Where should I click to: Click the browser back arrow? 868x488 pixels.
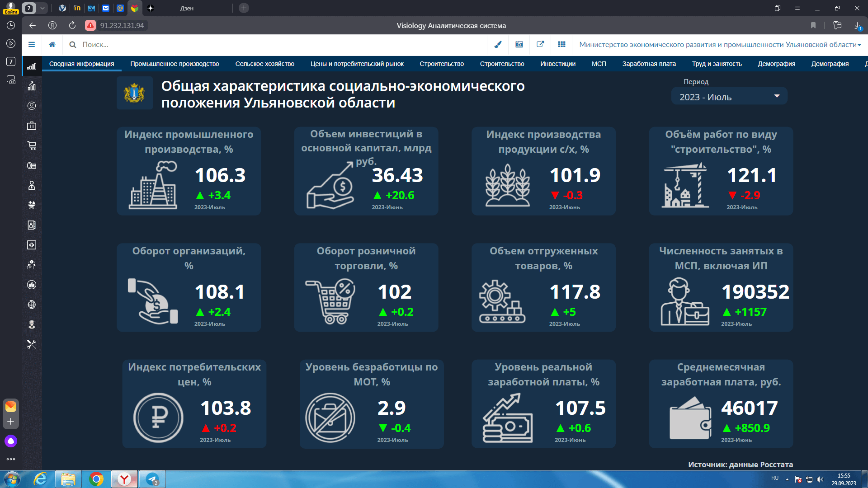pos(33,25)
